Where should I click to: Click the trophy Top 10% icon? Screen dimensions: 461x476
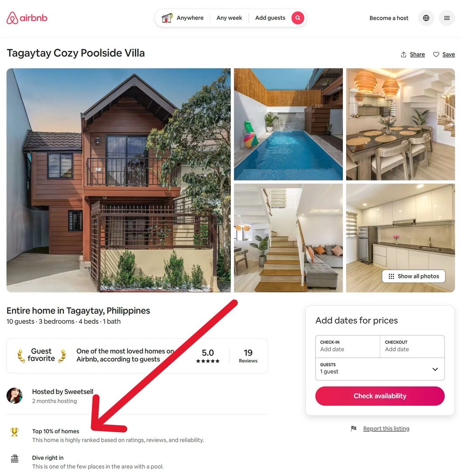pyautogui.click(x=14, y=432)
